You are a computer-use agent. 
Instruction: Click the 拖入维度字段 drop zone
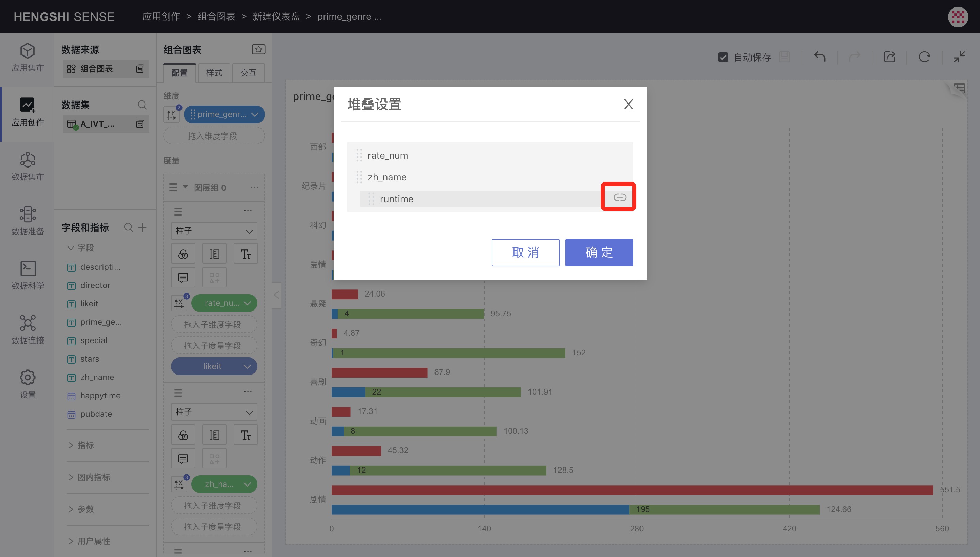(214, 136)
